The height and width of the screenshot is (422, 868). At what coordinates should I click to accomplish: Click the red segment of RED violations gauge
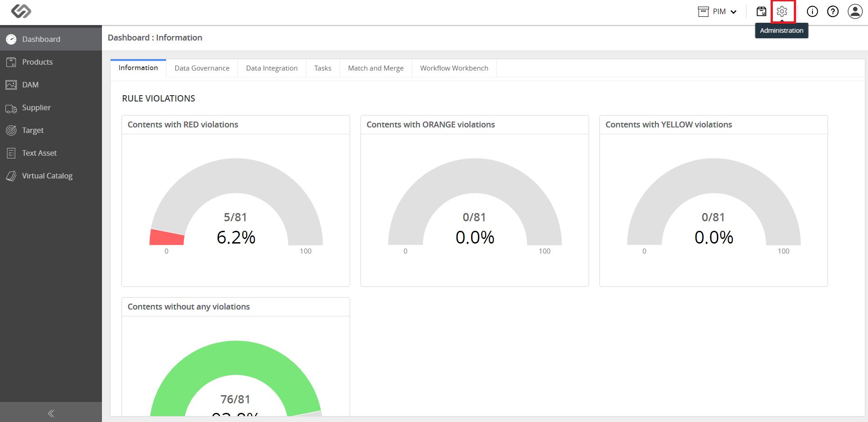167,237
